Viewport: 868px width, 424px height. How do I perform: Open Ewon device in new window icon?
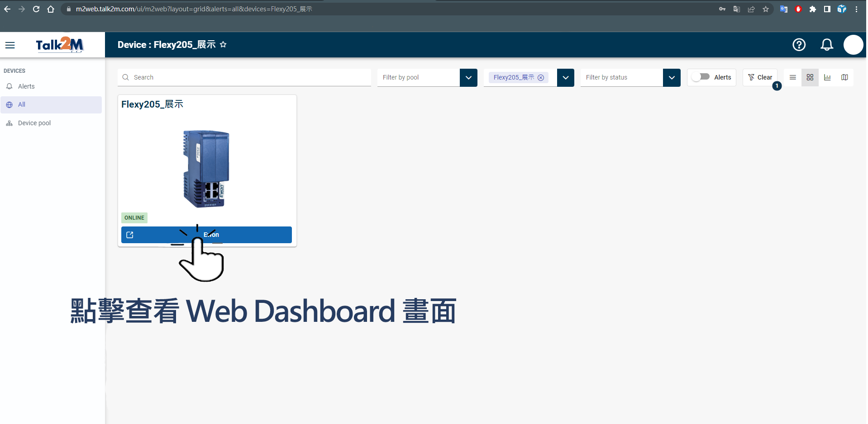coord(130,235)
